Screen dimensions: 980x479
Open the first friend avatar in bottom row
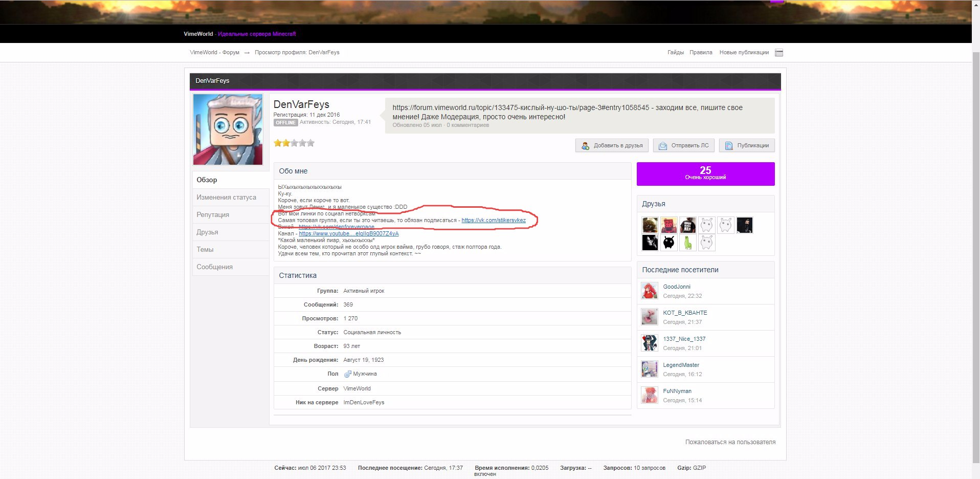point(650,243)
